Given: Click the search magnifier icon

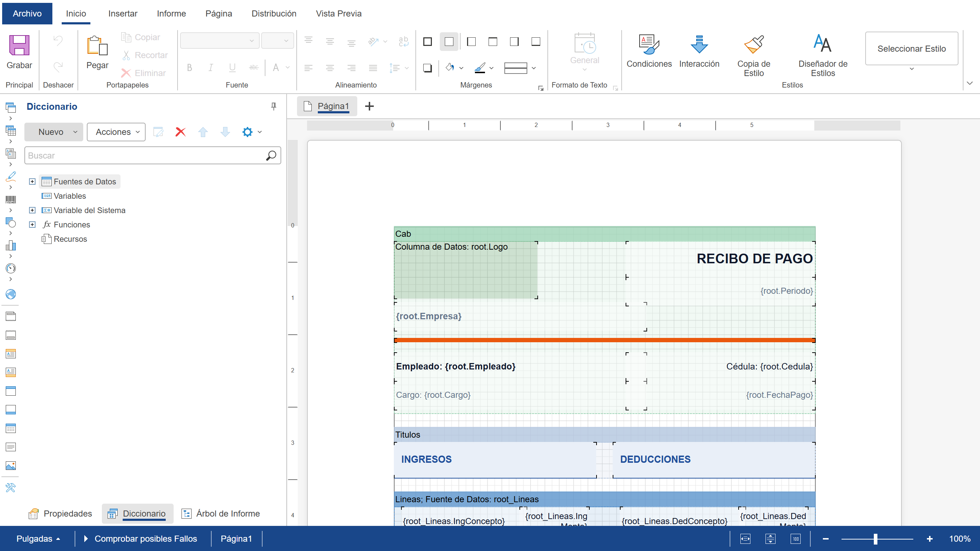Looking at the screenshot, I should (x=271, y=155).
